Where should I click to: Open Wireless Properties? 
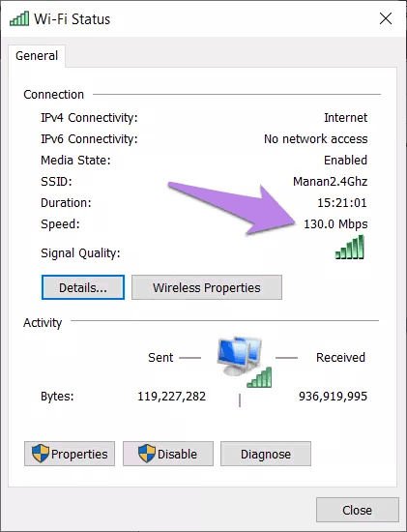tap(207, 287)
